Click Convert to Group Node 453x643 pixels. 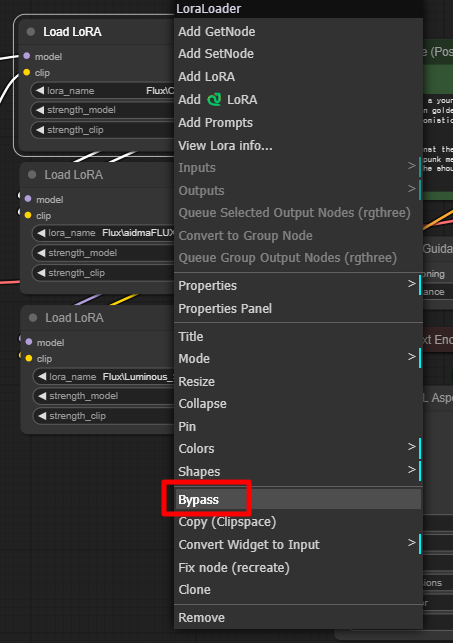click(298, 236)
